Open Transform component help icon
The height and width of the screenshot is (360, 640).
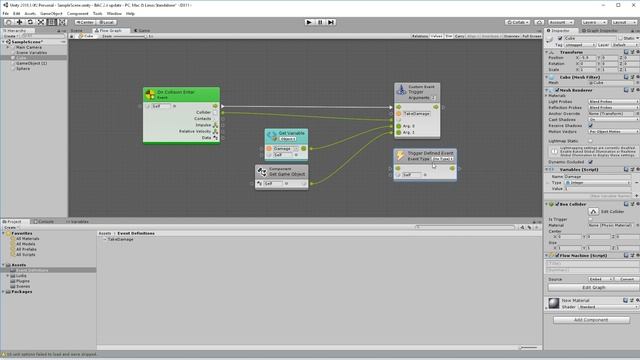tap(627, 52)
